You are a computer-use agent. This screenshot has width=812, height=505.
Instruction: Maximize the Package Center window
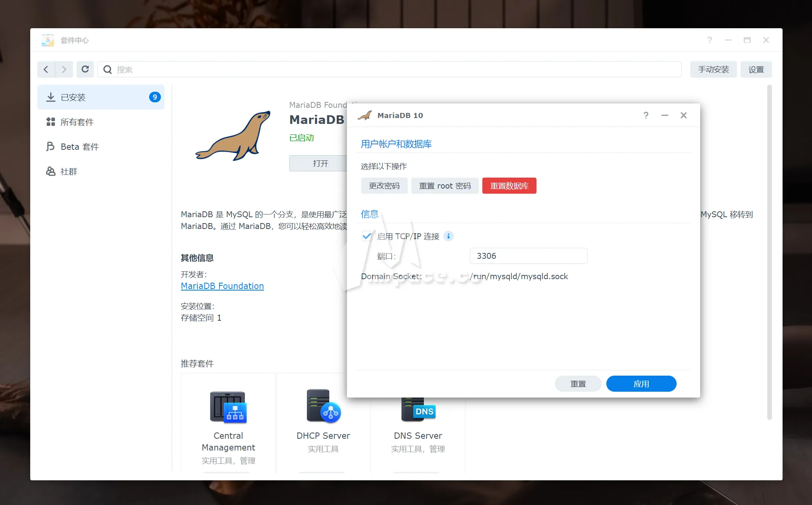pyautogui.click(x=747, y=40)
